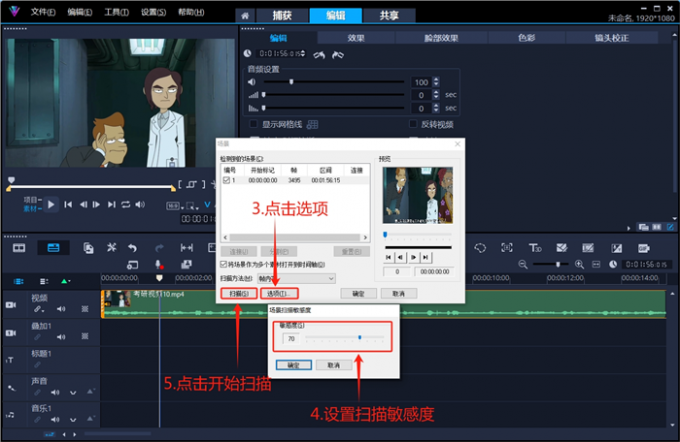The height and width of the screenshot is (442, 680).
Task: Open aspect ratio dropdown in player
Action: (175, 206)
